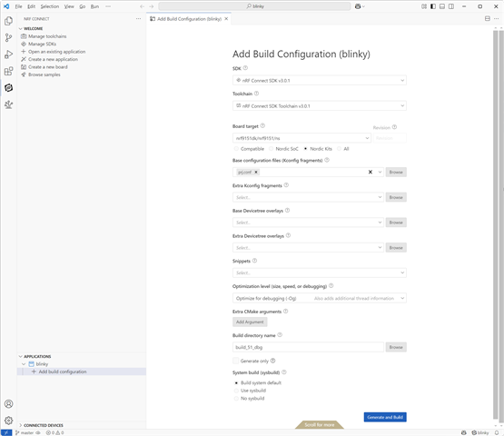Viewport: 504px width, 436px height.
Task: Click the Generate only help icon
Action: point(273,361)
